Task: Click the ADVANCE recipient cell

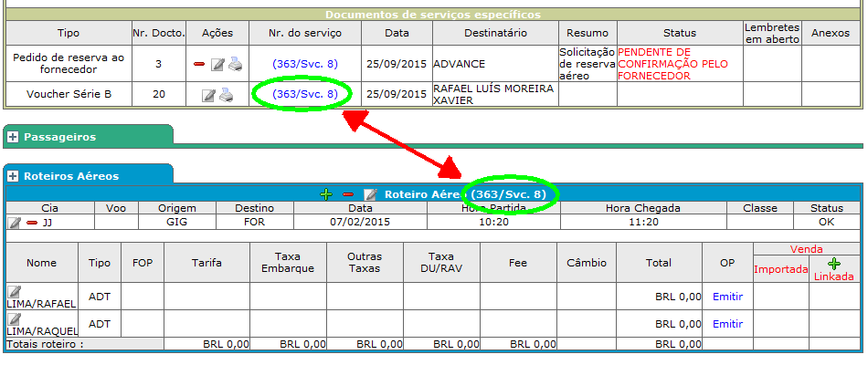Action: (x=495, y=64)
